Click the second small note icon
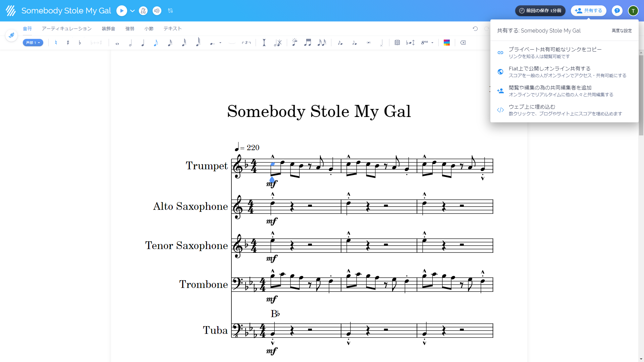 click(x=355, y=43)
